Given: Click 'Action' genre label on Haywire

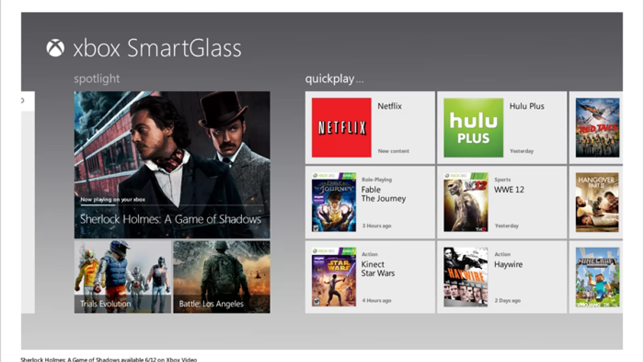Looking at the screenshot, I should click(502, 255).
